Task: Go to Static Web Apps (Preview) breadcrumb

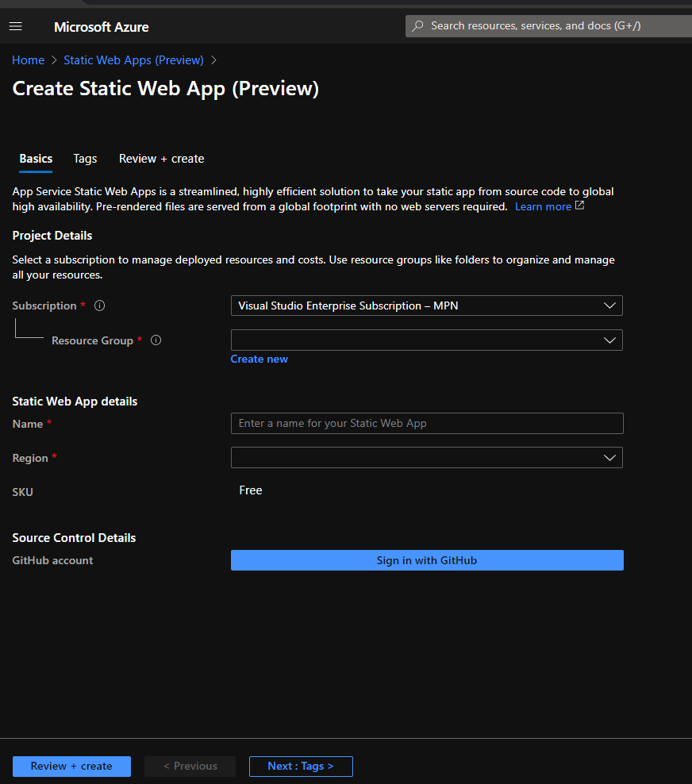Action: (x=133, y=60)
